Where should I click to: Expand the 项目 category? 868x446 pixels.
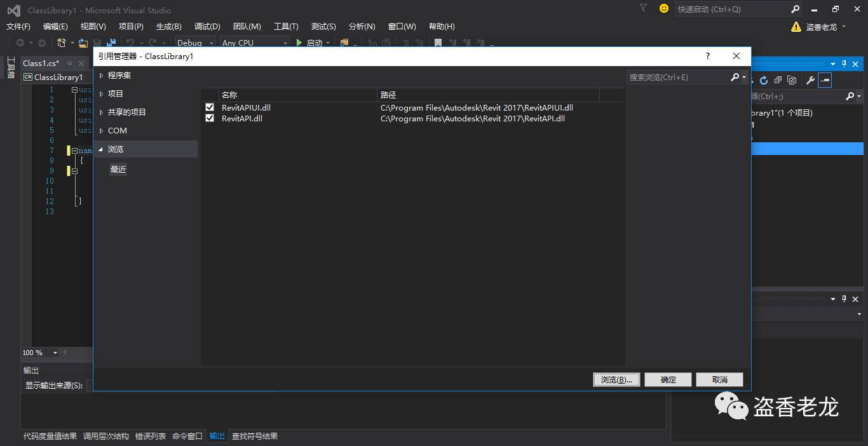[x=101, y=94]
